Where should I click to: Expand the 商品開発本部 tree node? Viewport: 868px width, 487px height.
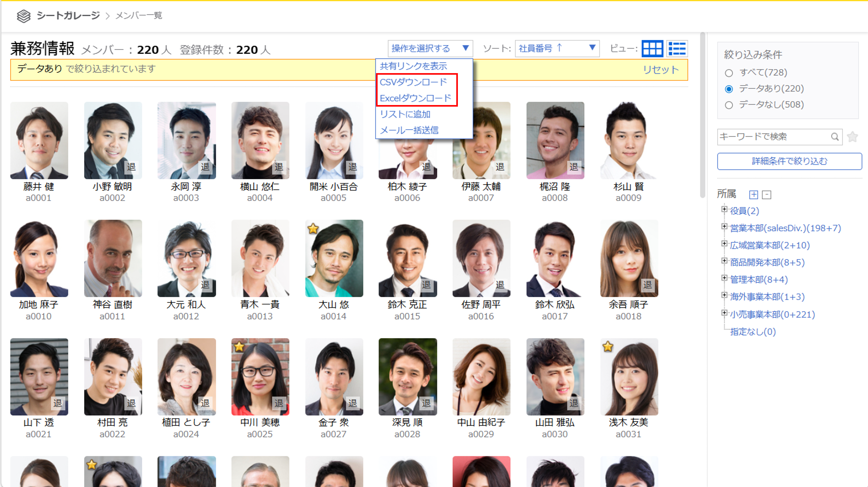click(724, 261)
